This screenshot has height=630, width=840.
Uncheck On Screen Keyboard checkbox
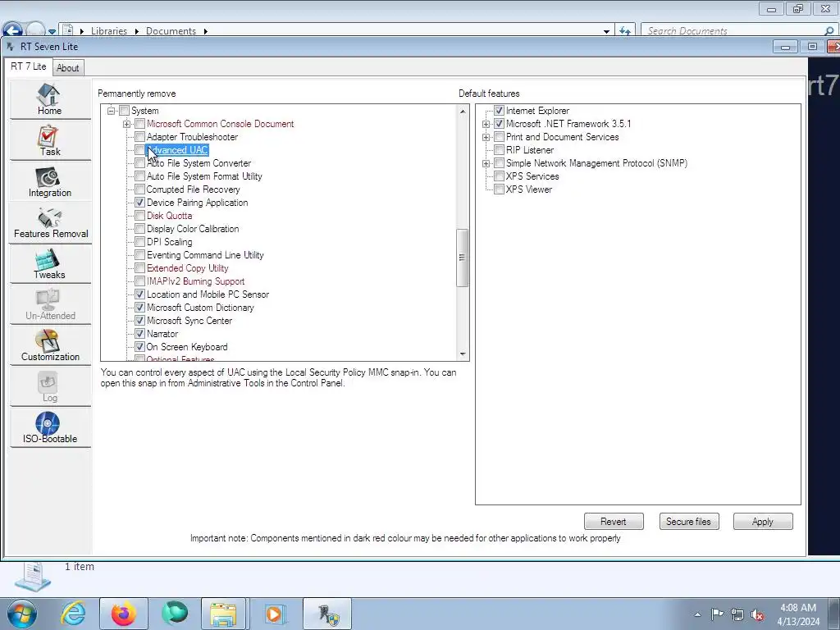[x=139, y=347]
